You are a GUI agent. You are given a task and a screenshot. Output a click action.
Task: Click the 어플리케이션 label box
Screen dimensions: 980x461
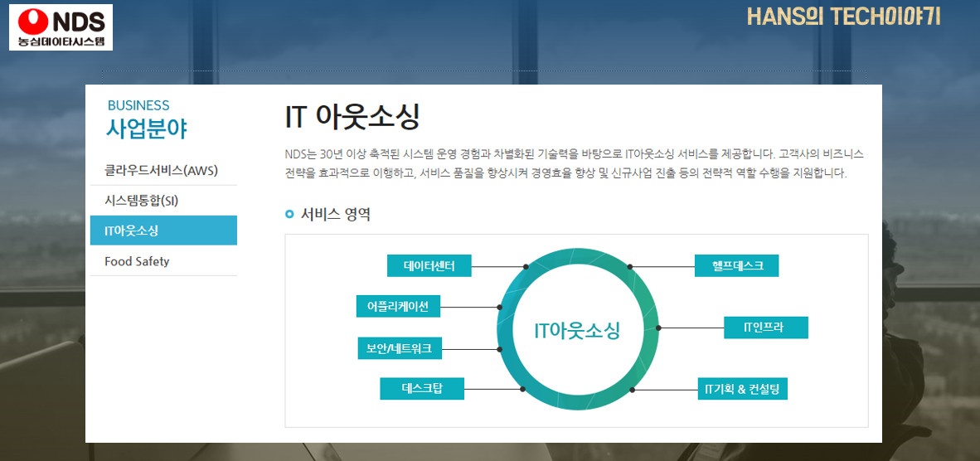coord(398,306)
